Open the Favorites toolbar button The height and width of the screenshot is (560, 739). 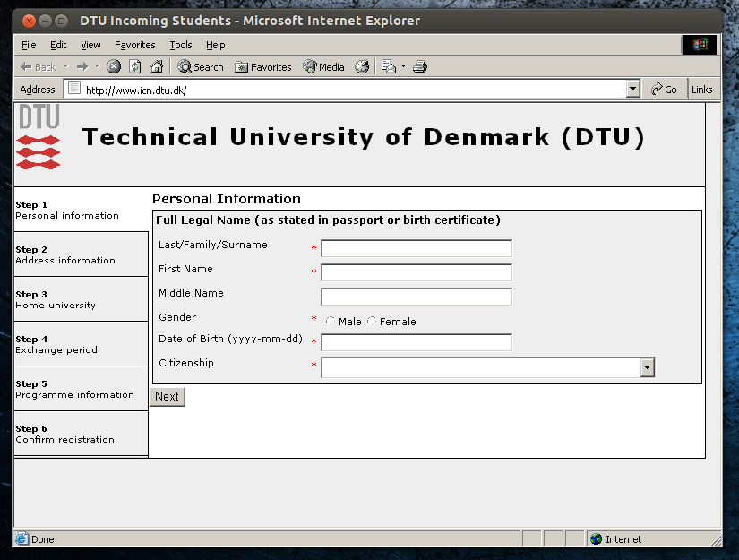[x=263, y=67]
